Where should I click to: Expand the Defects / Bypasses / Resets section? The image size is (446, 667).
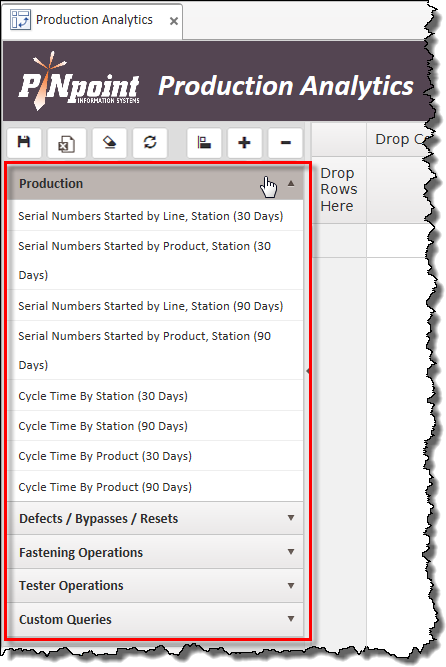pyautogui.click(x=155, y=519)
